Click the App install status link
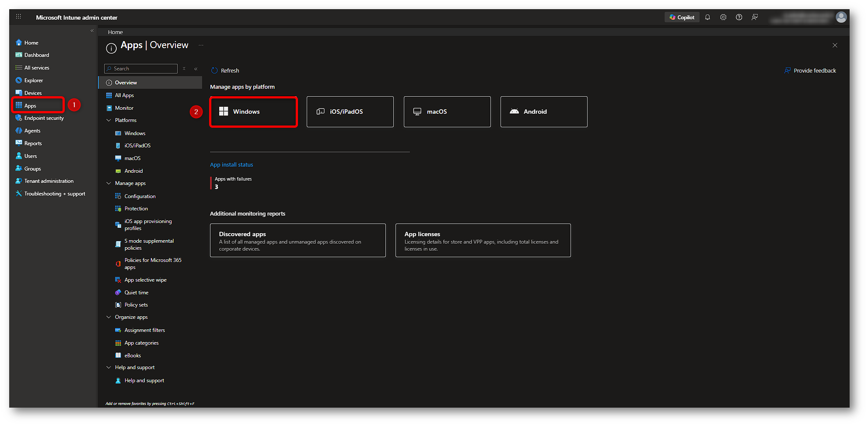868x426 pixels. pyautogui.click(x=231, y=165)
